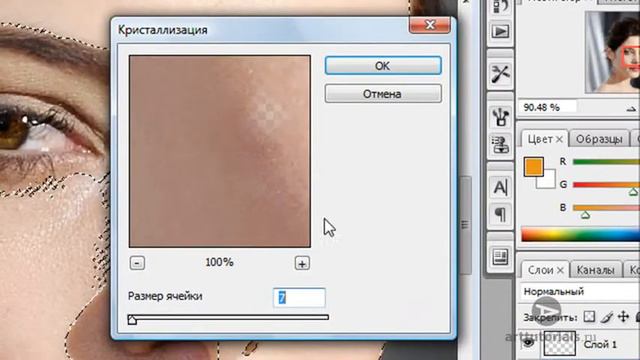Click the filter preview image
The width and height of the screenshot is (640, 360).
(x=220, y=151)
